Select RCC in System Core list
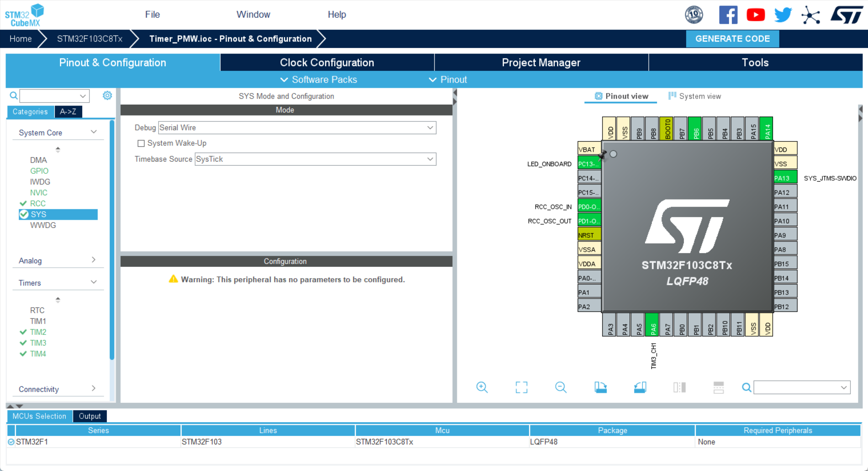Image resolution: width=868 pixels, height=471 pixels. (x=38, y=203)
